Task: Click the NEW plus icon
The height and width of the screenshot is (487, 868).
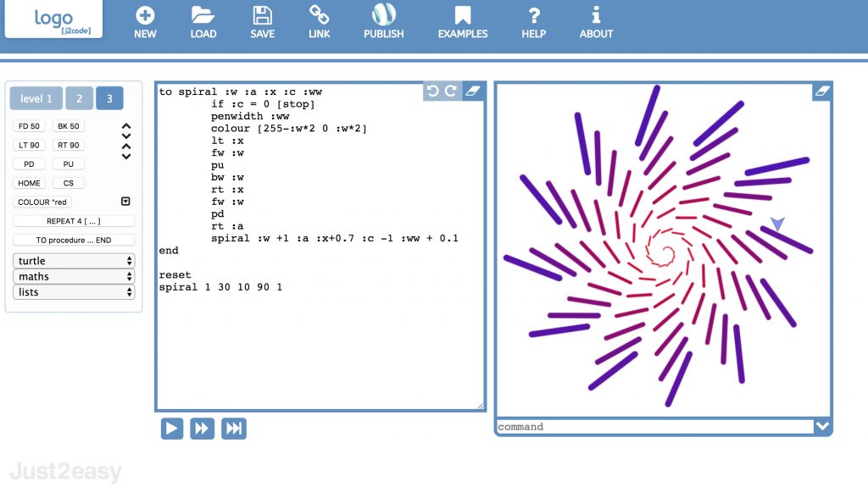Action: (x=145, y=15)
